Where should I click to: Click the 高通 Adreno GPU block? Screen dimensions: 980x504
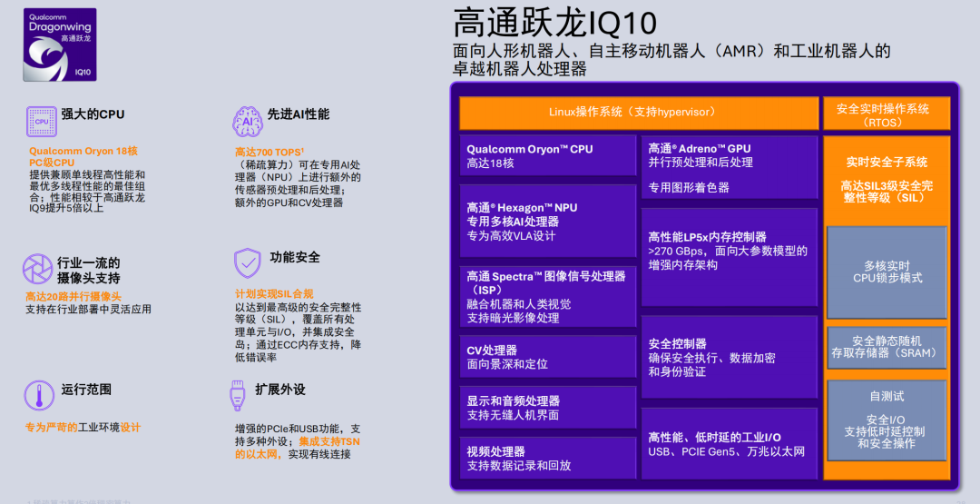pos(730,167)
